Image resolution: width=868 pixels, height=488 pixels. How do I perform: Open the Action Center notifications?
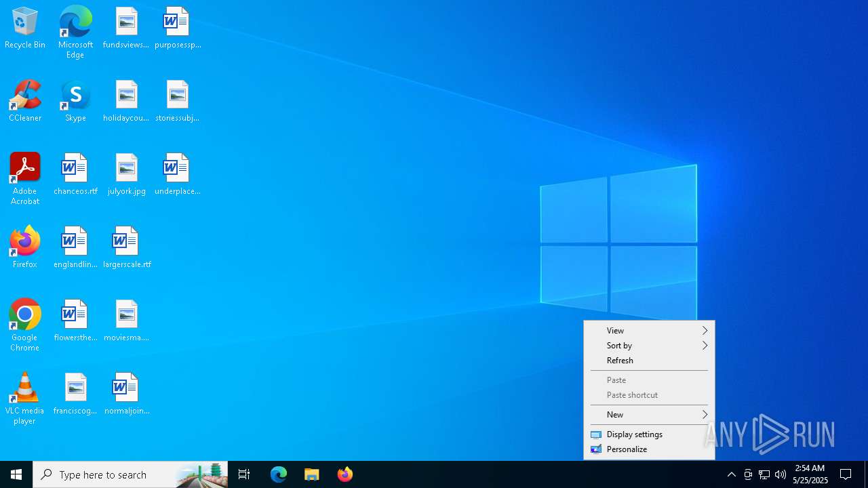(846, 474)
